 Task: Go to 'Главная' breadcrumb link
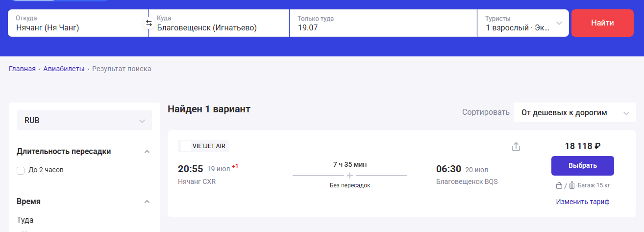click(x=22, y=69)
